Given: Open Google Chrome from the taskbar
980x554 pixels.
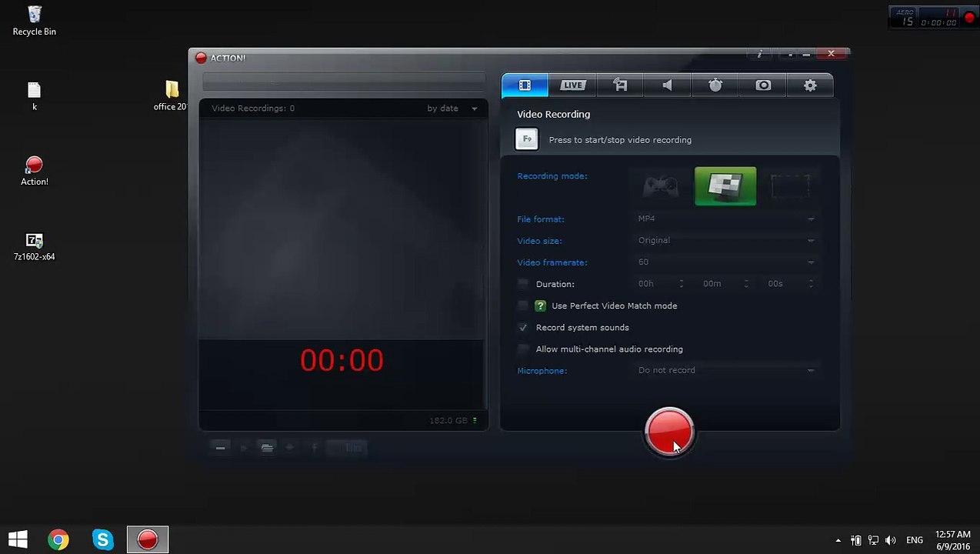Looking at the screenshot, I should point(58,539).
